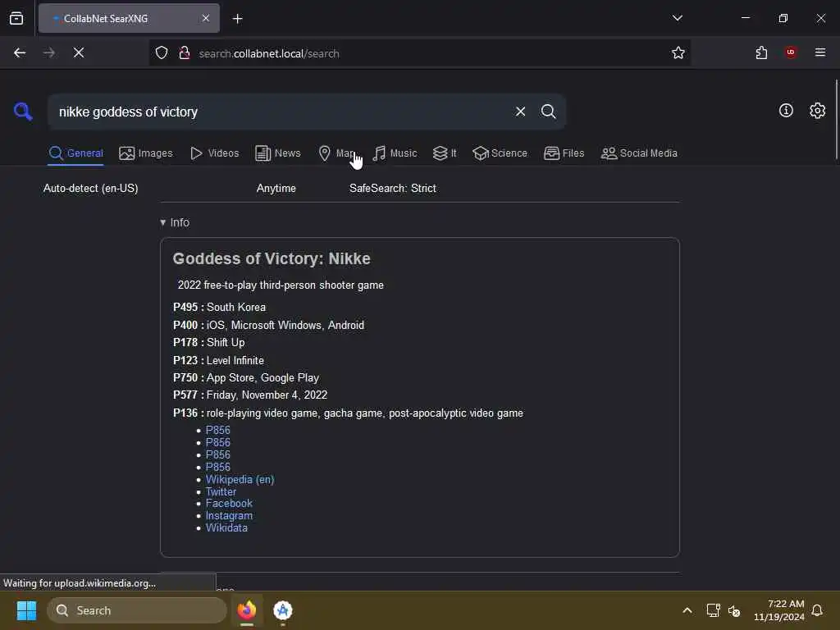Image resolution: width=840 pixels, height=630 pixels.
Task: Open the Auto-detect (en-US) language dropdown
Action: (x=90, y=188)
